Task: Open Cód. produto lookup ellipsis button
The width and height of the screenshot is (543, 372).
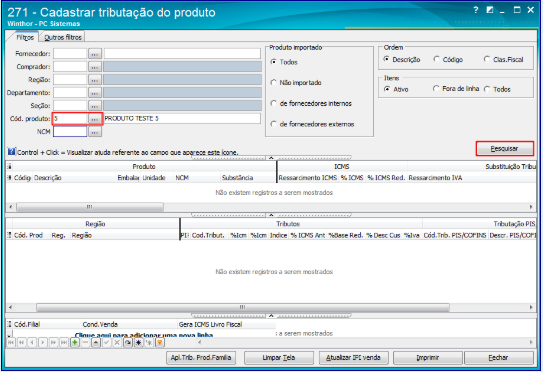Action: 95,119
